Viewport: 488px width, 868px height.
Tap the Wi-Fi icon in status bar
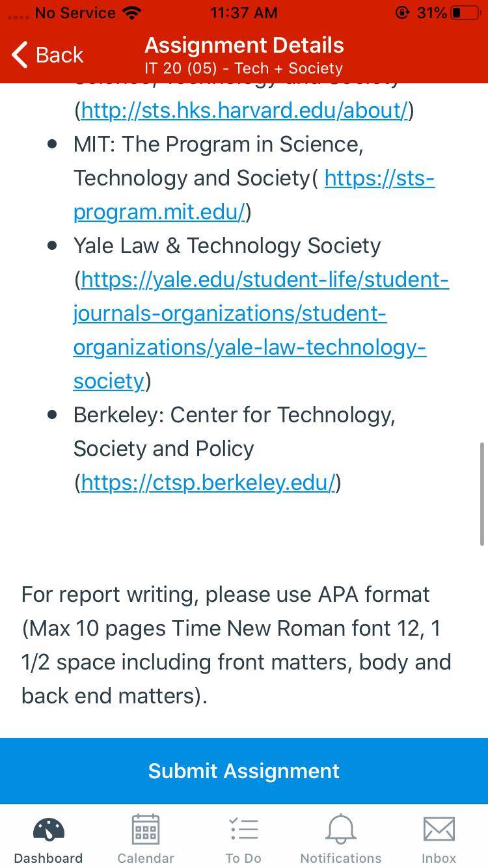tap(133, 12)
